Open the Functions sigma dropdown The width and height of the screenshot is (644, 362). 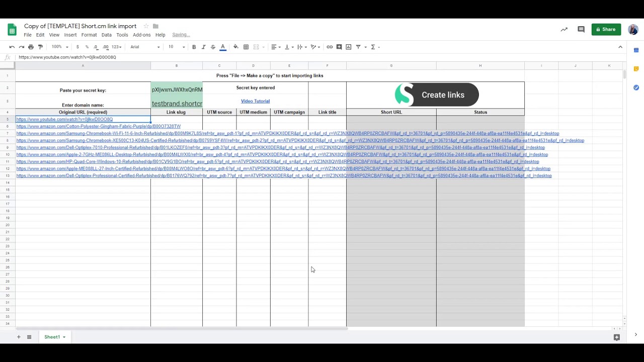point(375,47)
